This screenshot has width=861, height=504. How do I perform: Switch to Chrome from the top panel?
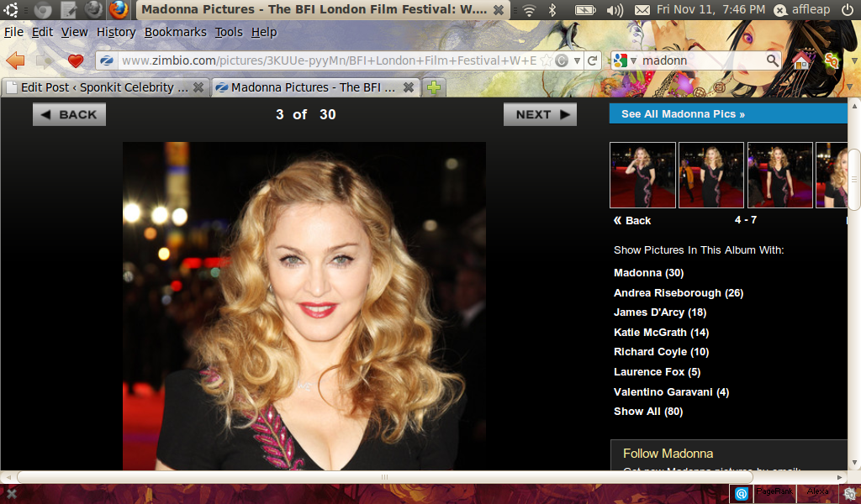tap(42, 9)
